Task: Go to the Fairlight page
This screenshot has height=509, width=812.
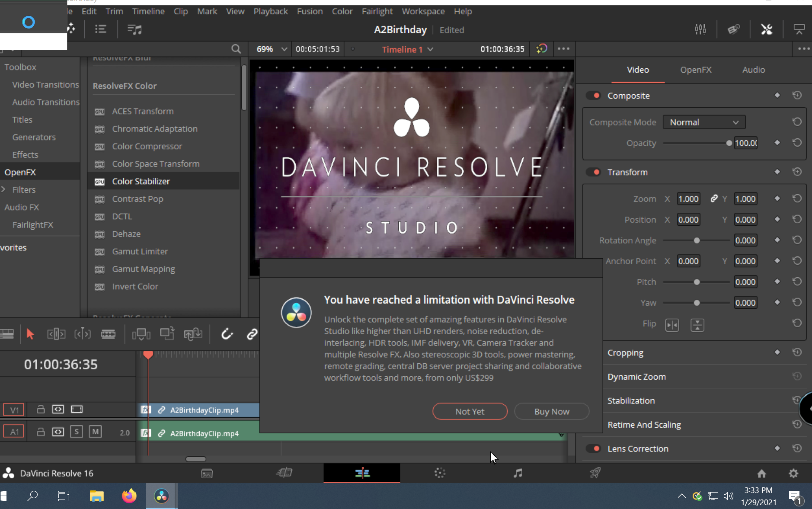Action: [x=518, y=473]
